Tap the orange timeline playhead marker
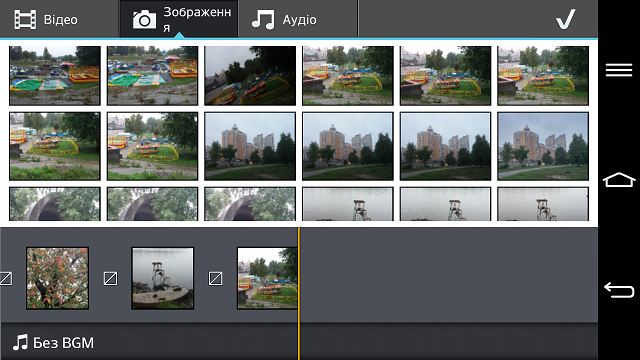640x360 pixels. pos(299,294)
